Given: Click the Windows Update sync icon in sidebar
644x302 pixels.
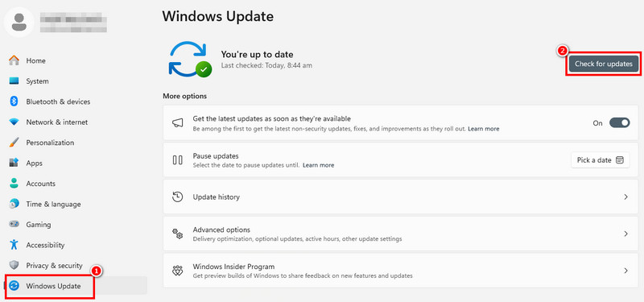Looking at the screenshot, I should (x=14, y=286).
